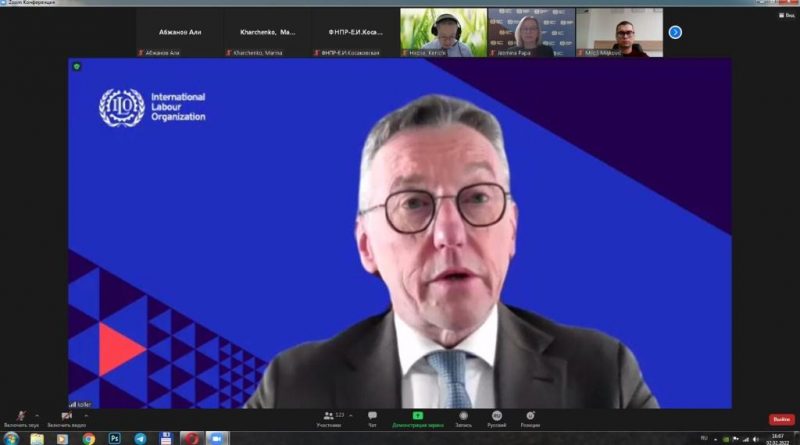
Task: Open File Explorer from the taskbar
Action: 37,438
